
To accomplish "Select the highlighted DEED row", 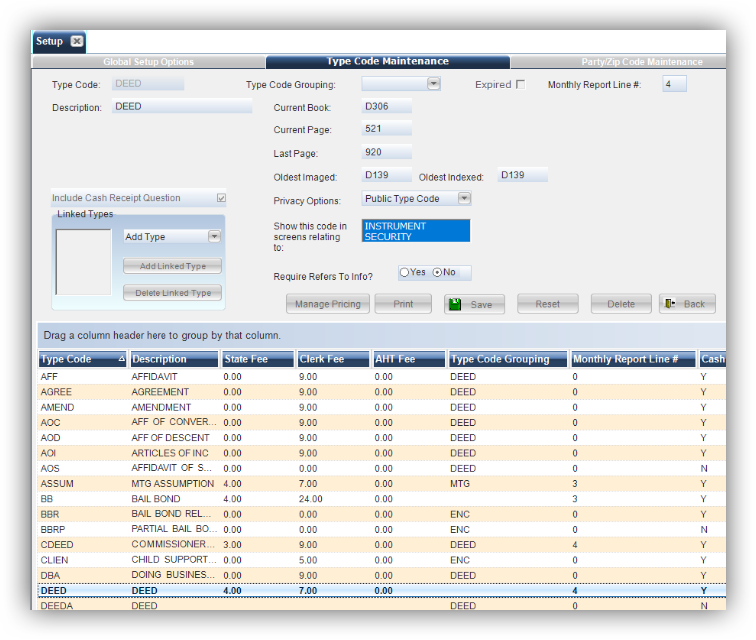I will tap(382, 590).
